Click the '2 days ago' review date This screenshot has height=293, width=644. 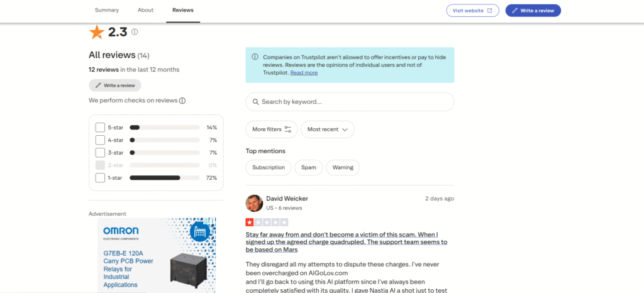pyautogui.click(x=440, y=199)
